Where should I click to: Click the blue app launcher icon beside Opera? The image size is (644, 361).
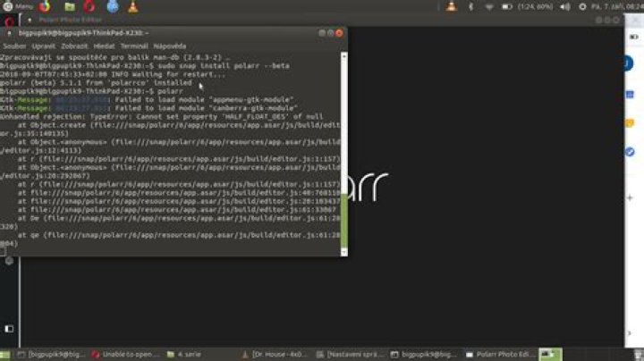point(113,6)
